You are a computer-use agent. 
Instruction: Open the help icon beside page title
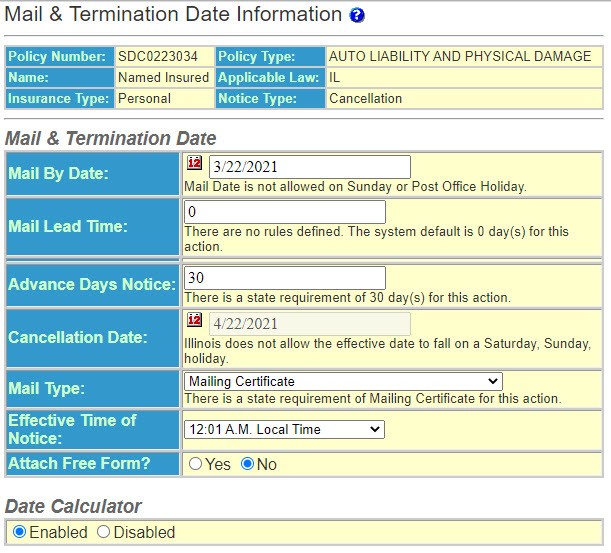click(x=357, y=15)
